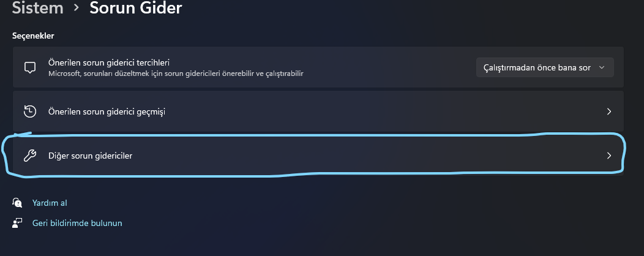
Task: Open Diğer sorun gidericiler text label
Action: coord(91,156)
